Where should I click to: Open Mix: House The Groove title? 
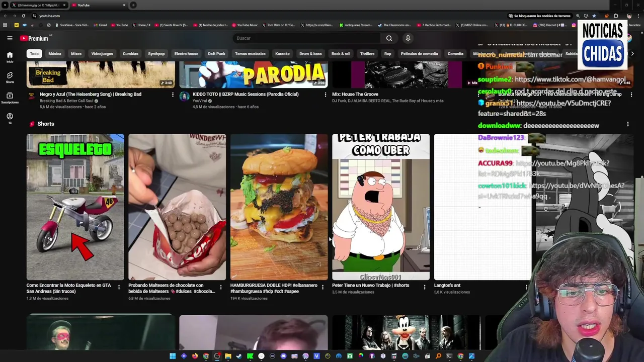click(x=355, y=94)
